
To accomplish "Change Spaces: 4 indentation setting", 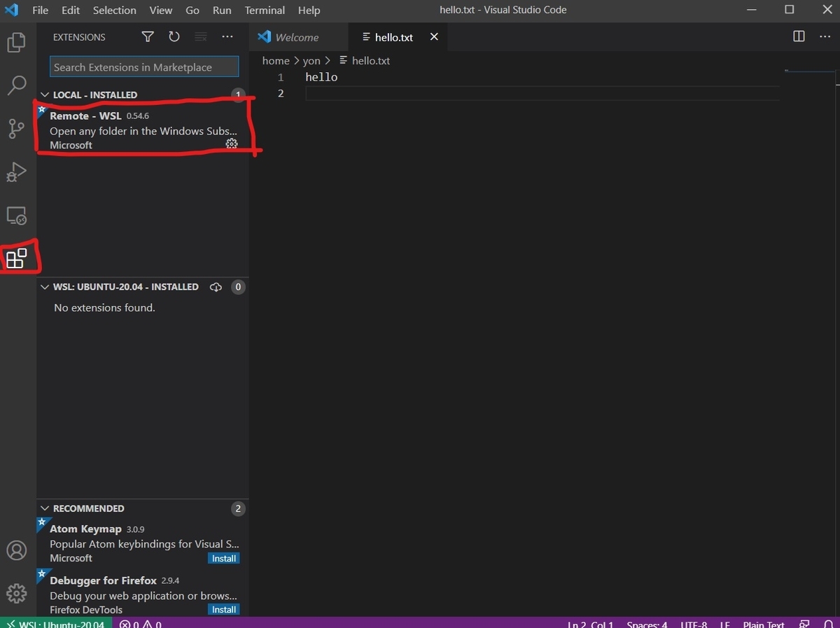I will tap(647, 624).
